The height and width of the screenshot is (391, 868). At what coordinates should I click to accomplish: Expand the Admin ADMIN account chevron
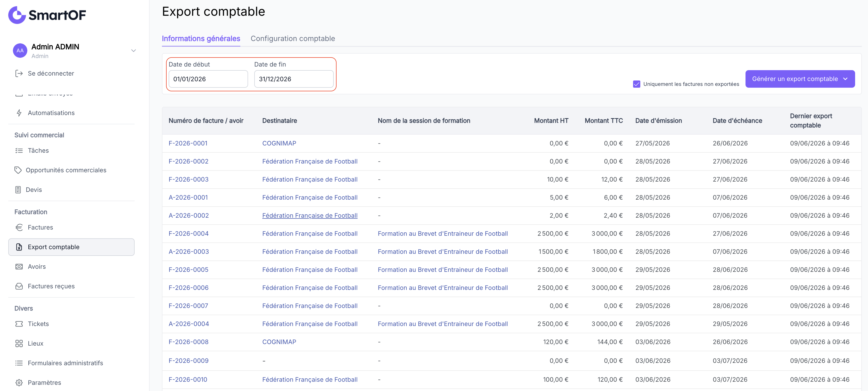(133, 51)
